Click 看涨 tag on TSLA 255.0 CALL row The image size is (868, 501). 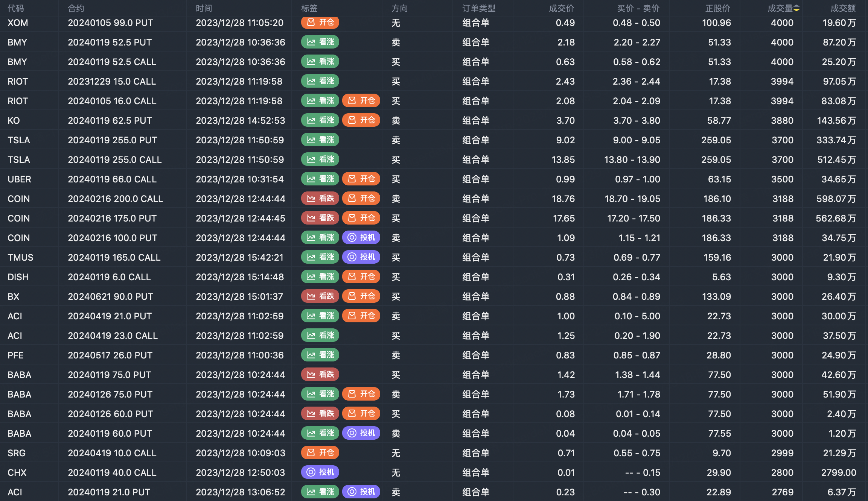pos(320,159)
